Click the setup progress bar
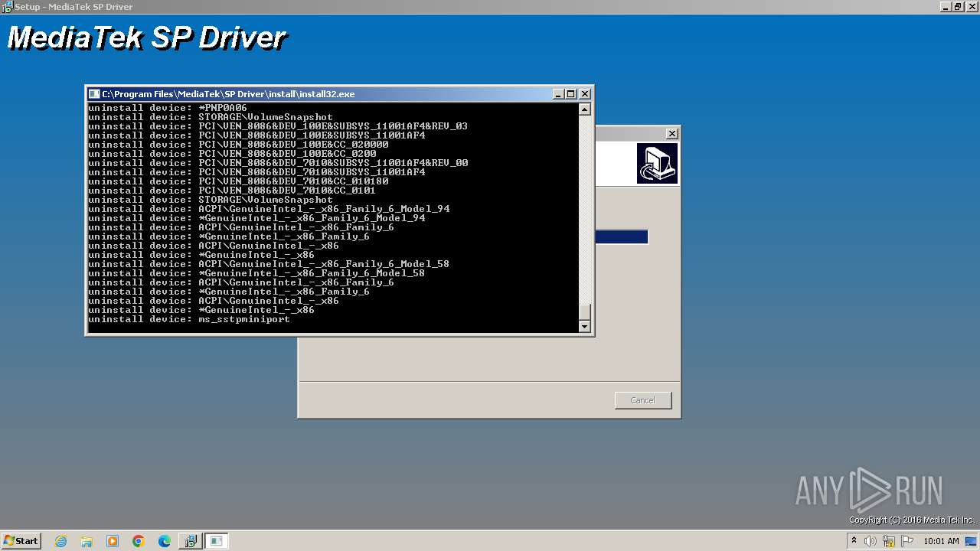This screenshot has height=551, width=980. pos(622,237)
